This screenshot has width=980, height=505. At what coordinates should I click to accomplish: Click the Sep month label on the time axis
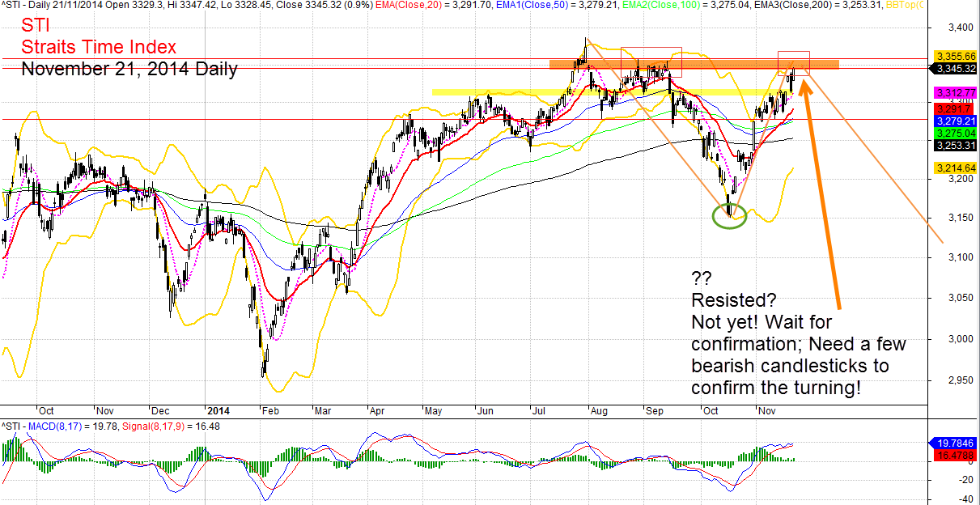[654, 411]
